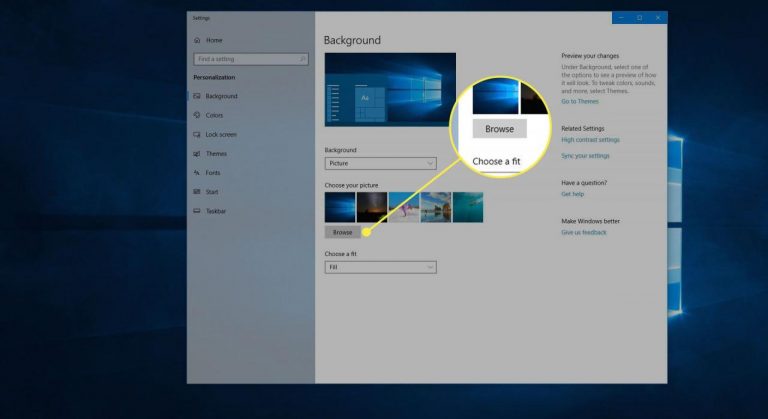
Task: Click the Personalization heading text
Action: coord(214,77)
